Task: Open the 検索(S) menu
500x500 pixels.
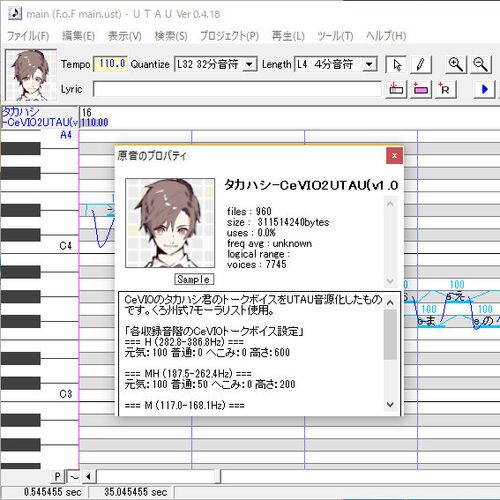Action: 171,36
